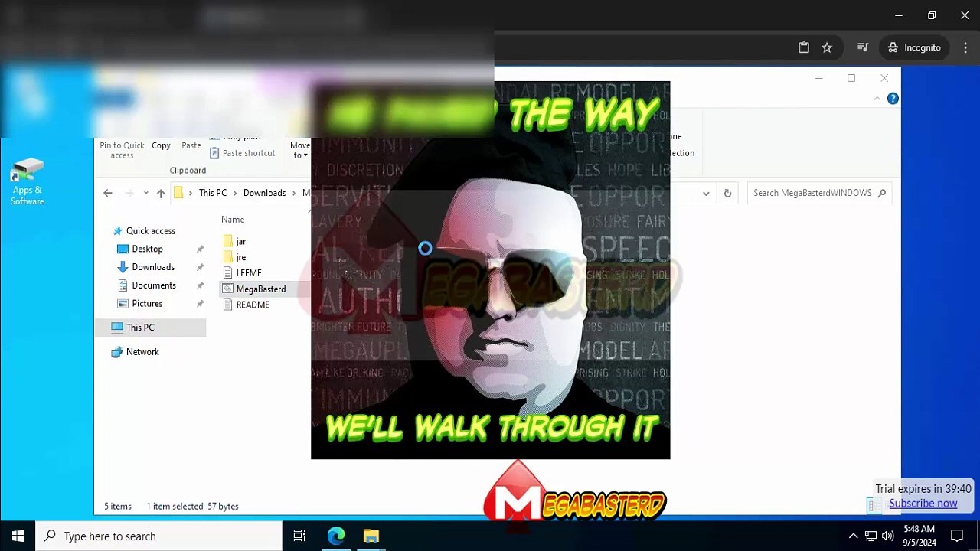Click Downloads in the address breadcrumb

(264, 193)
